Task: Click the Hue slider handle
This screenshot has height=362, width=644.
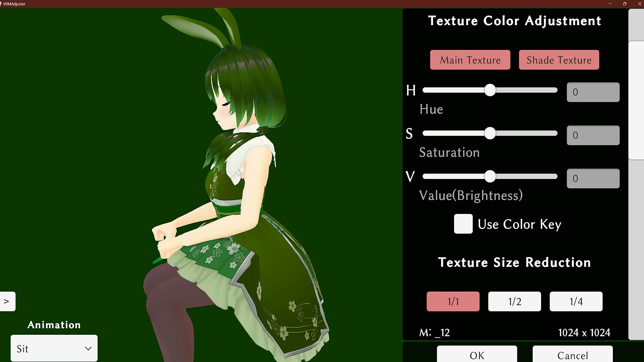Action: pos(490,90)
